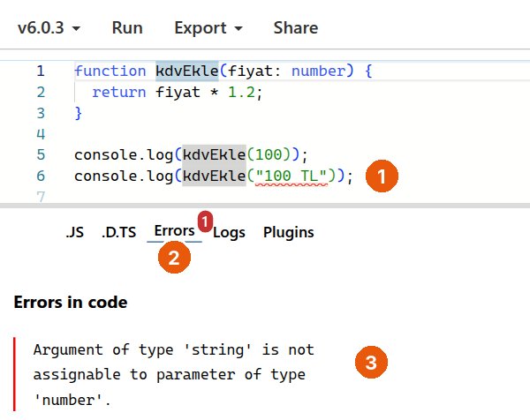
Task: Click line number 5 in the gutter
Action: [x=41, y=154]
